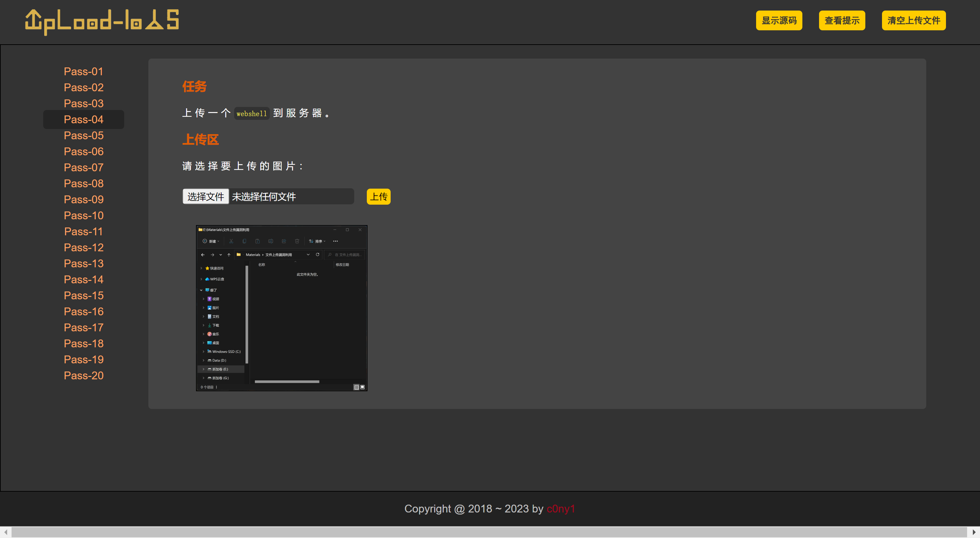Click the scissors cut icon in Explorer image
The height and width of the screenshot is (538, 980).
tap(231, 241)
